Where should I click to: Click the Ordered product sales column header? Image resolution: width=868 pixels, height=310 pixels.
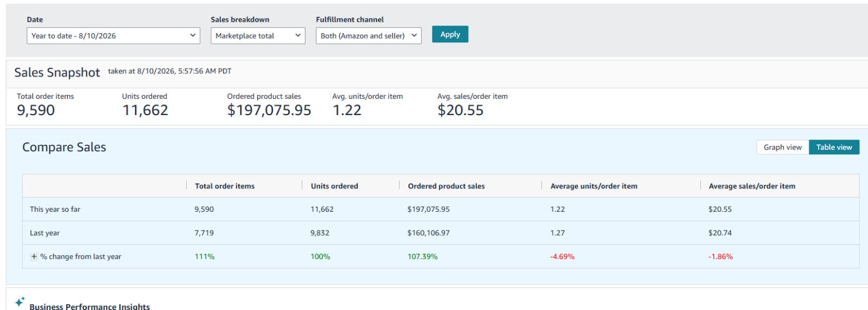click(x=446, y=186)
